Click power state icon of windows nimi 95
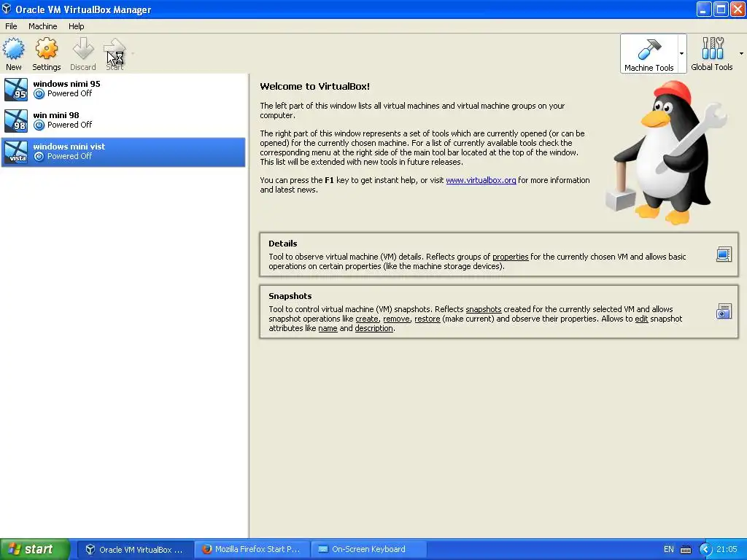Image resolution: width=747 pixels, height=560 pixels. pos(39,94)
